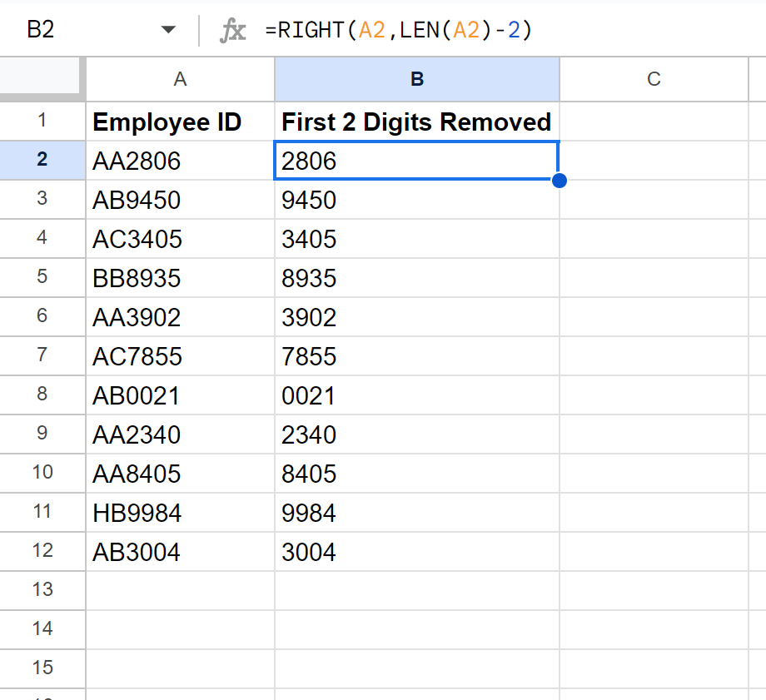Select cell containing AB0021
Image resolution: width=766 pixels, height=700 pixels.
[181, 395]
